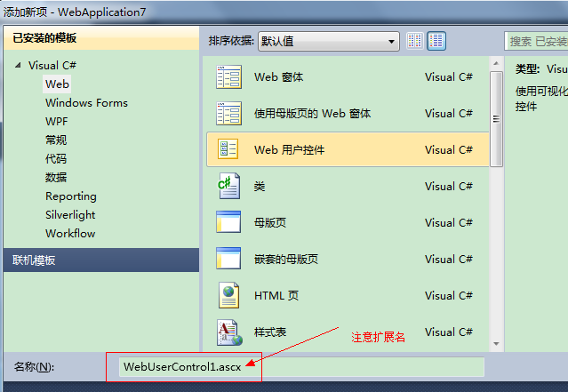Click Visual C# label in 样式表 row
This screenshot has height=392, width=568.
449,332
